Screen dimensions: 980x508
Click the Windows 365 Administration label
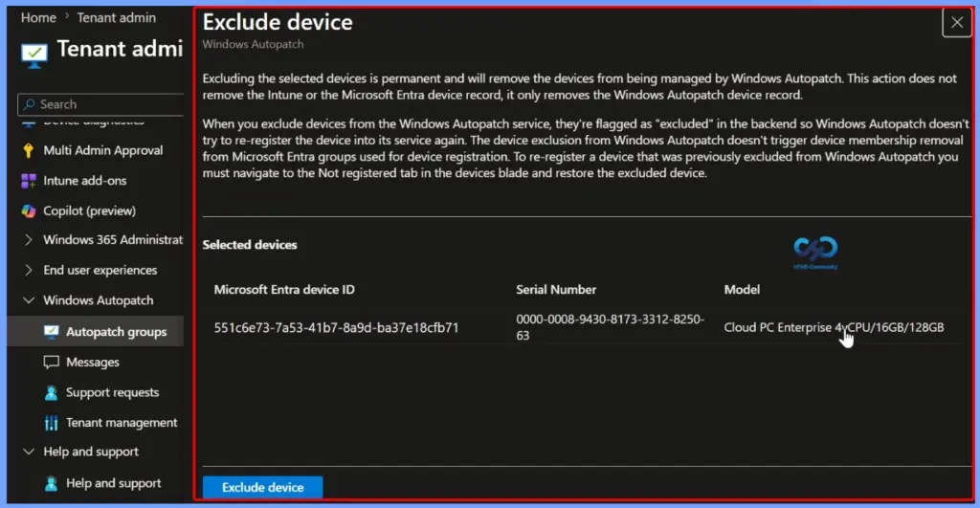tap(113, 240)
